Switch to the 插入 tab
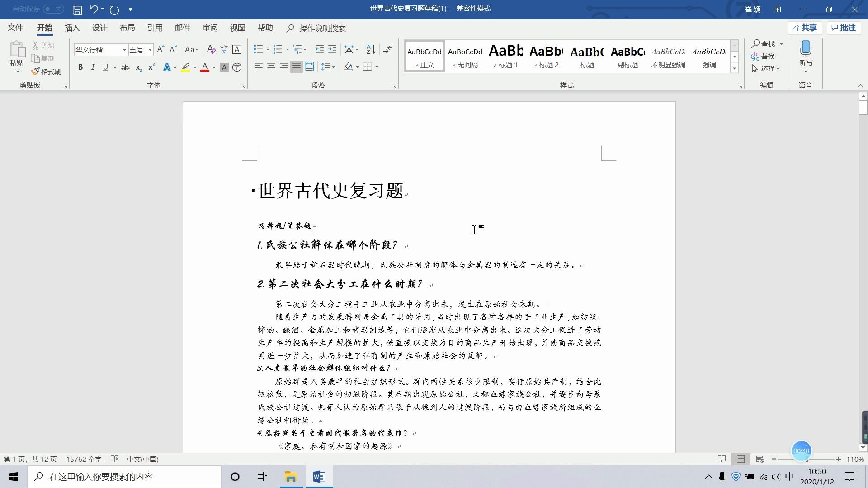Screen dimensions: 868x488 [72, 28]
